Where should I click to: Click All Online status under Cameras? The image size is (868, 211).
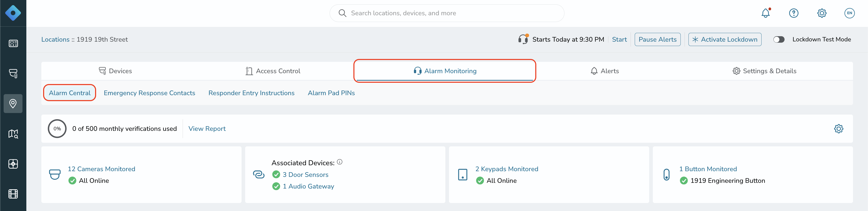click(94, 180)
